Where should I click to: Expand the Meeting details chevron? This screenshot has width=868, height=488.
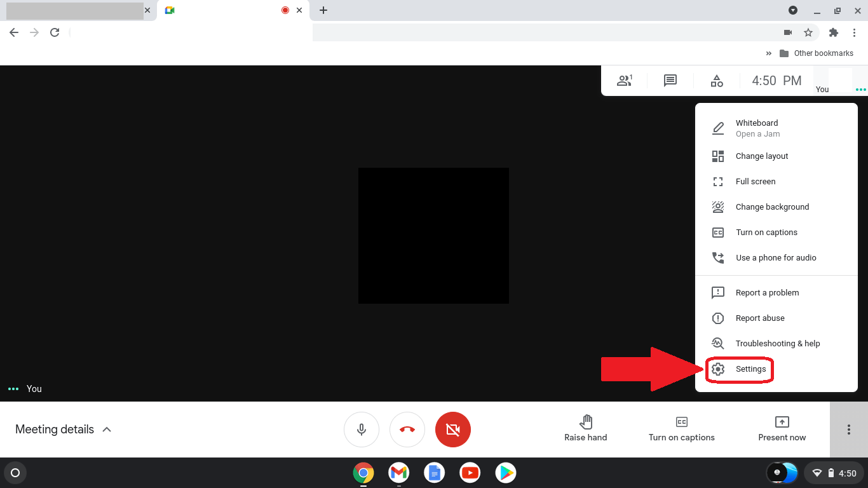pos(107,430)
